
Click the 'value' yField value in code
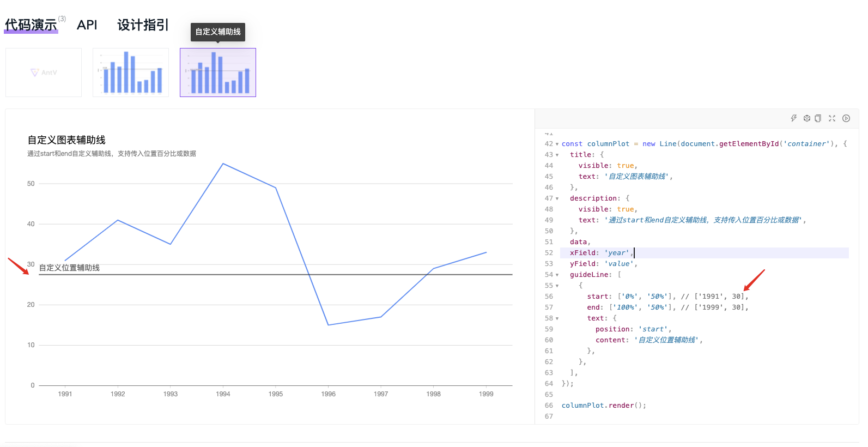(620, 264)
